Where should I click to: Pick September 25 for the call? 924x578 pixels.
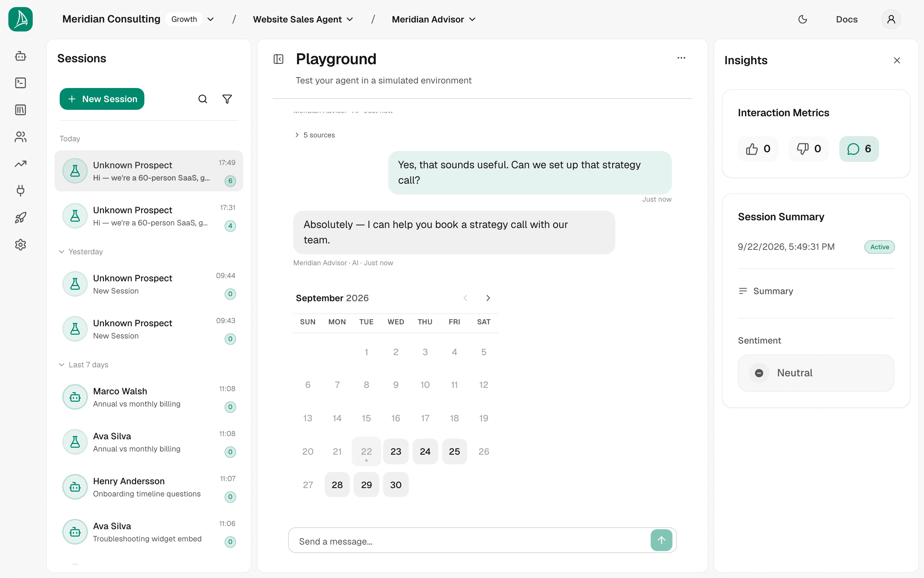(454, 451)
